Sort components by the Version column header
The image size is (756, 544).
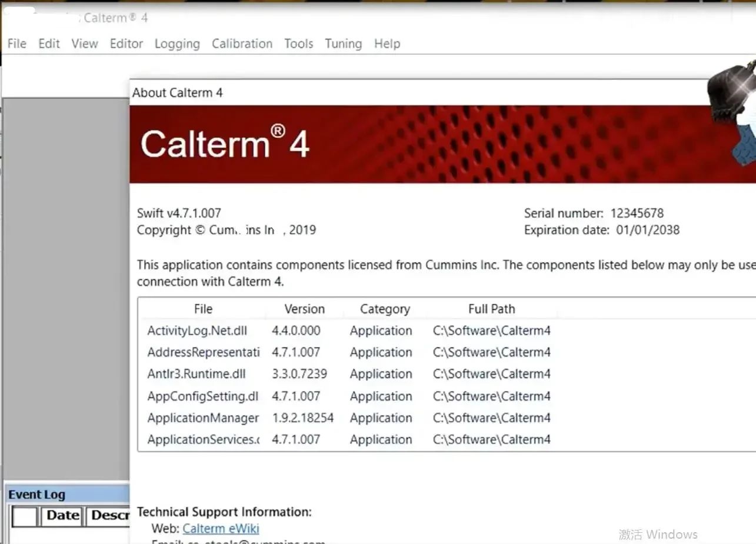coord(304,309)
